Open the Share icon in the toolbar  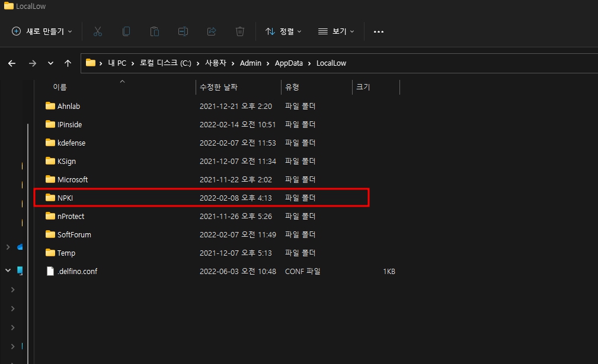[x=211, y=31]
